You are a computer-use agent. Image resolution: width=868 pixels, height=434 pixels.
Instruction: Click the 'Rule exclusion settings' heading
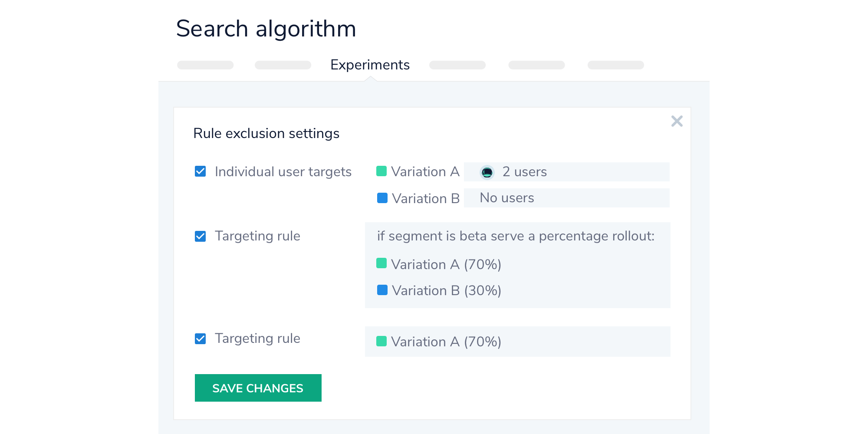tap(266, 133)
